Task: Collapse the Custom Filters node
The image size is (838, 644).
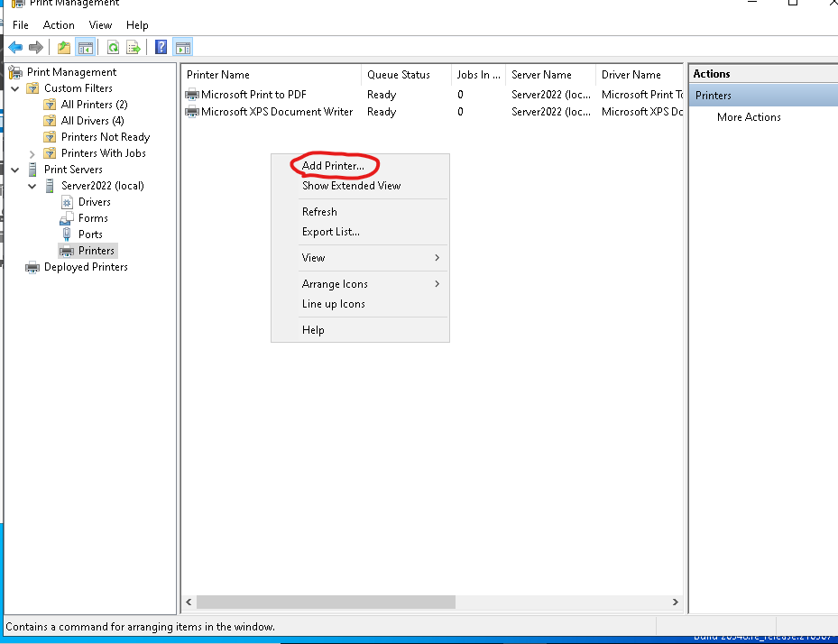Action: pos(14,87)
